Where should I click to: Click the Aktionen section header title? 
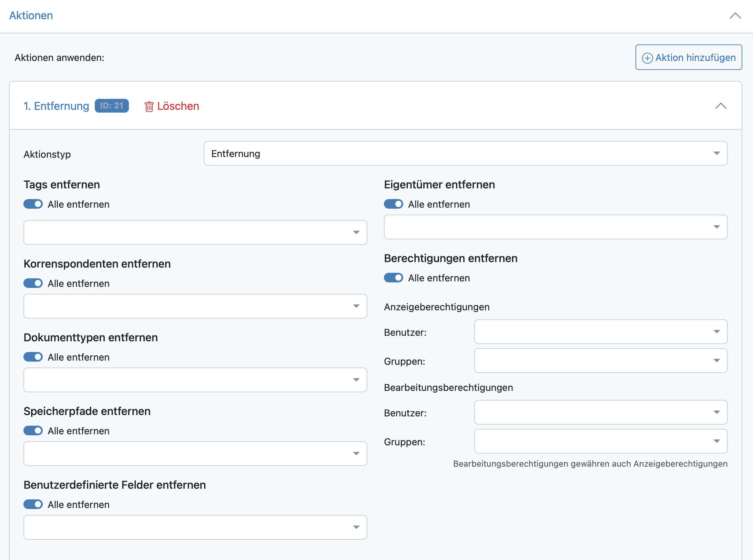click(x=31, y=15)
